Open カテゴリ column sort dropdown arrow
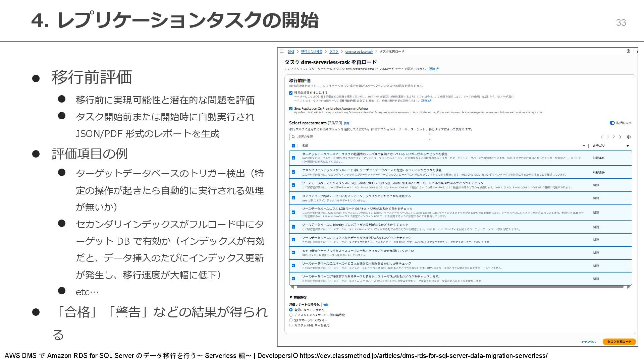Viewport: 644px width, 362px height. tap(628, 146)
